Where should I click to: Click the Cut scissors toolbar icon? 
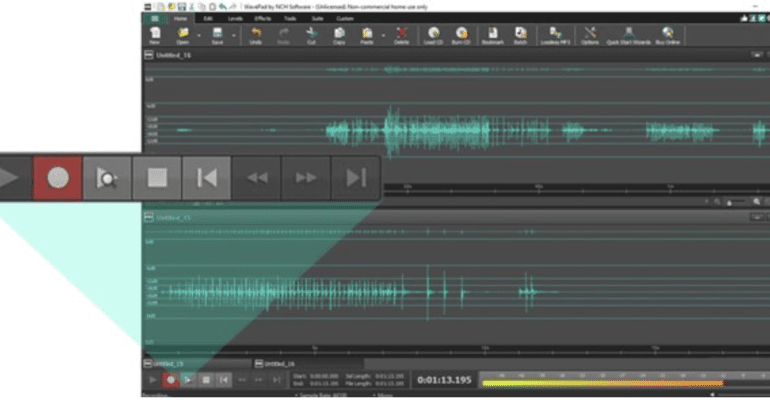[311, 36]
